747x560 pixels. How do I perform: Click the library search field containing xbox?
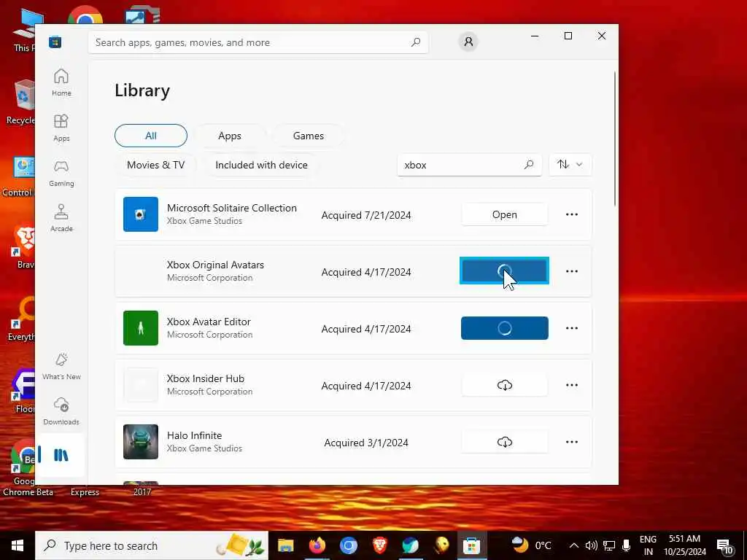(469, 165)
